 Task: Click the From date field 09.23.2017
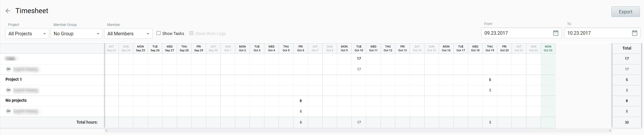point(515,33)
